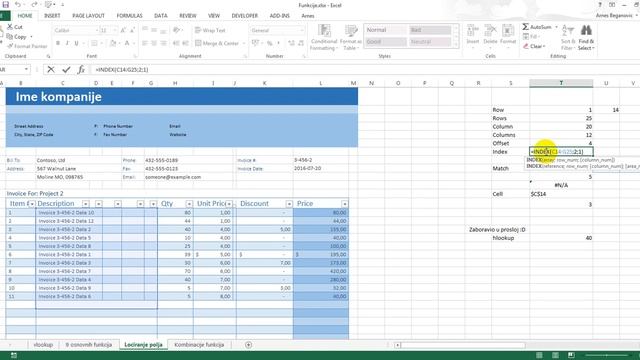640x360 pixels.
Task: Click the 'Ime kompanije' title cell
Action: click(x=182, y=97)
